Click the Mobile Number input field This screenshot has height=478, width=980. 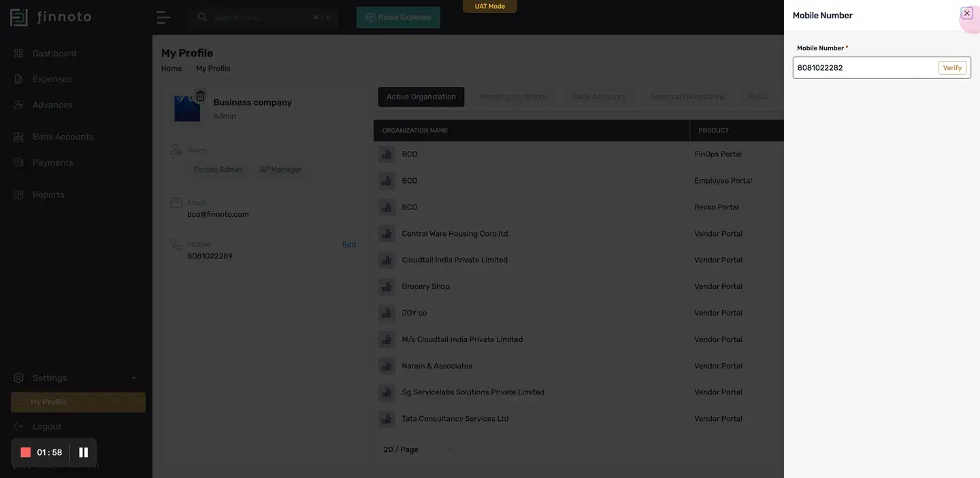pyautogui.click(x=865, y=68)
